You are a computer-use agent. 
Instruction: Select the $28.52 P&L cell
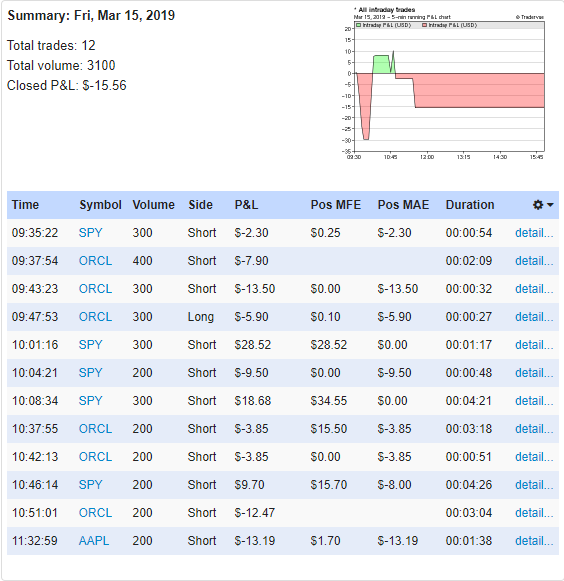click(x=253, y=345)
